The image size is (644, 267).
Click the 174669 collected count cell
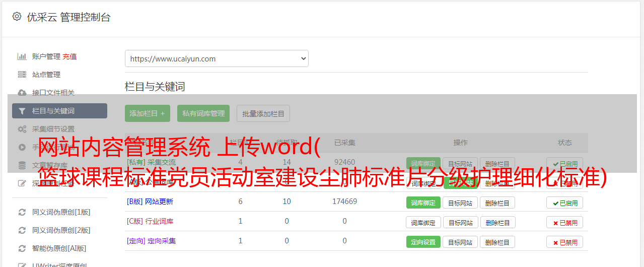(x=344, y=202)
